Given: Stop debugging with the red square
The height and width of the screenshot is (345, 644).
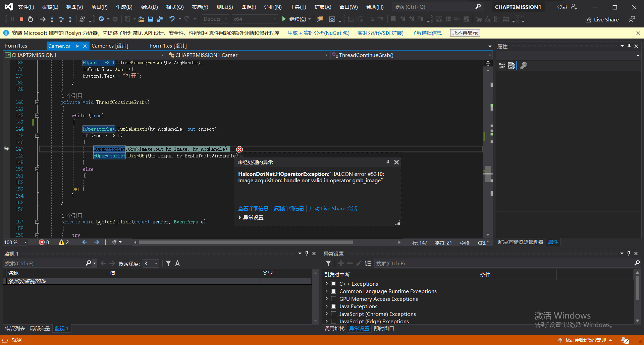Looking at the screenshot, I should tap(21, 19).
